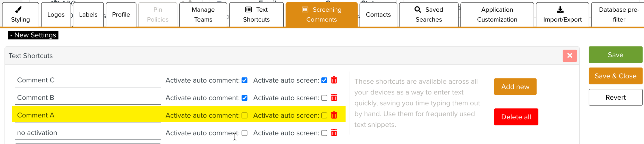Enable auto screen for Comment B
Viewport: 644px width, 144px height.
324,98
